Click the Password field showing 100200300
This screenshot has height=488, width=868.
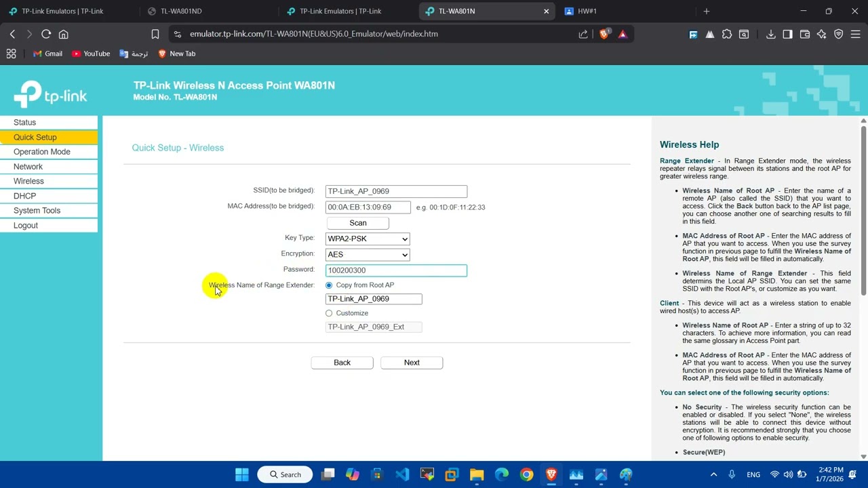click(x=396, y=270)
